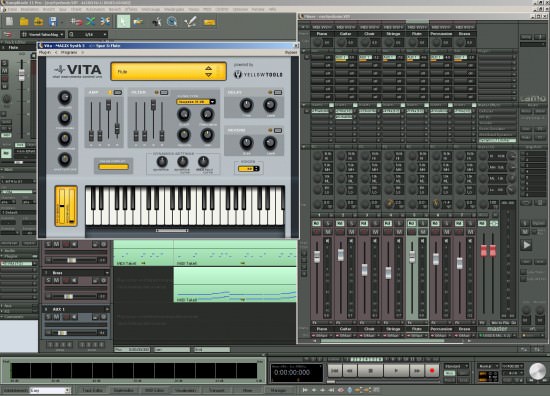The width and height of the screenshot is (550, 396).
Task: Open project with the yellow folder icon
Action: coord(24,22)
